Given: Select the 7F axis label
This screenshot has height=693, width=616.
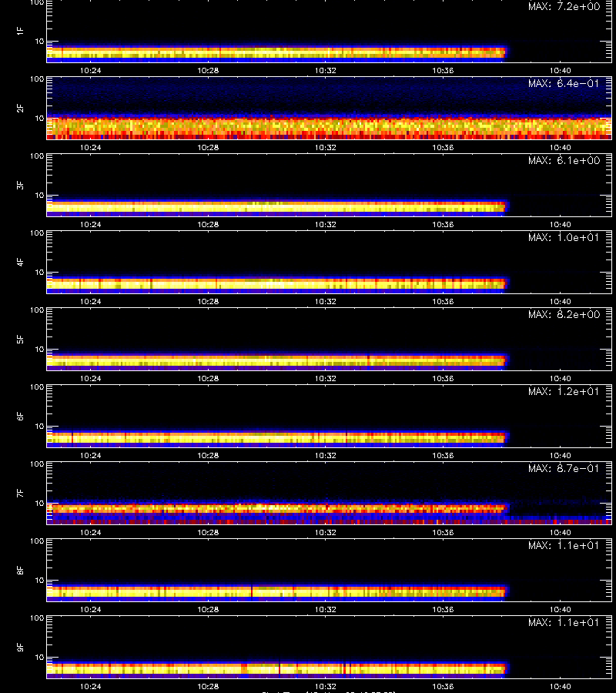Looking at the screenshot, I should [x=20, y=493].
